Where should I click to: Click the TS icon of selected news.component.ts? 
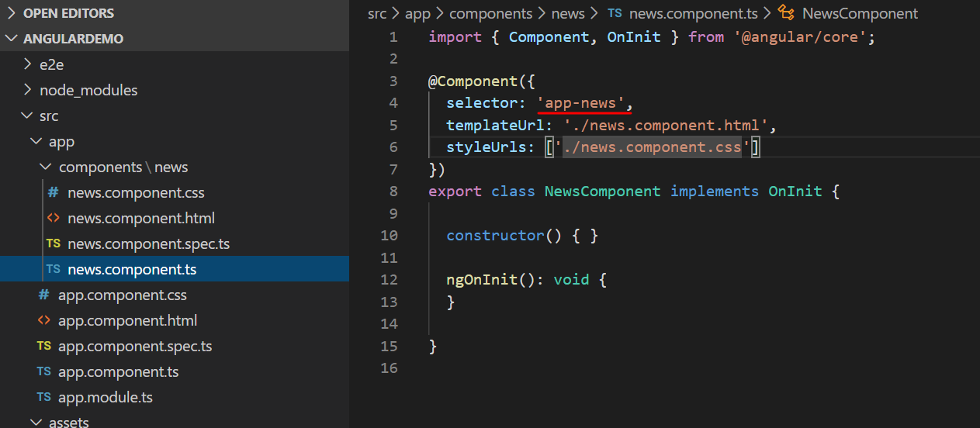[x=53, y=269]
